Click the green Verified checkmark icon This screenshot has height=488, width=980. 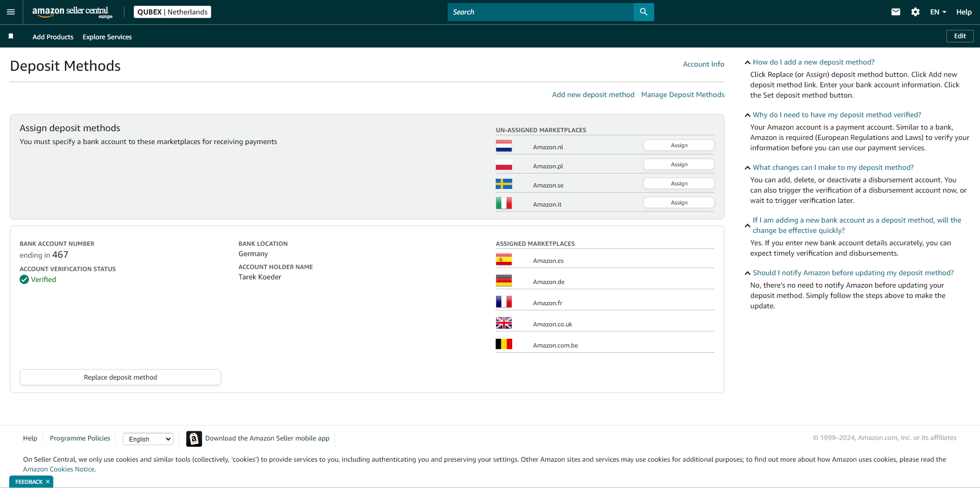click(24, 279)
